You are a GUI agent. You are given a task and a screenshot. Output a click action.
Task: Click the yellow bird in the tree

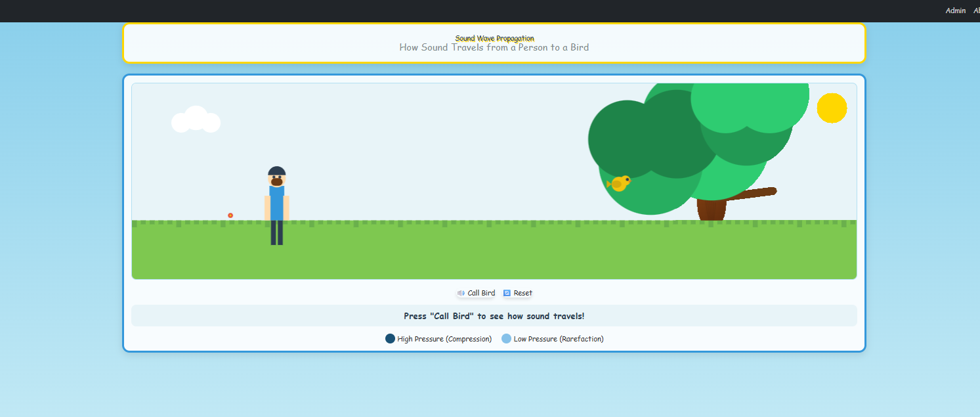pos(618,183)
